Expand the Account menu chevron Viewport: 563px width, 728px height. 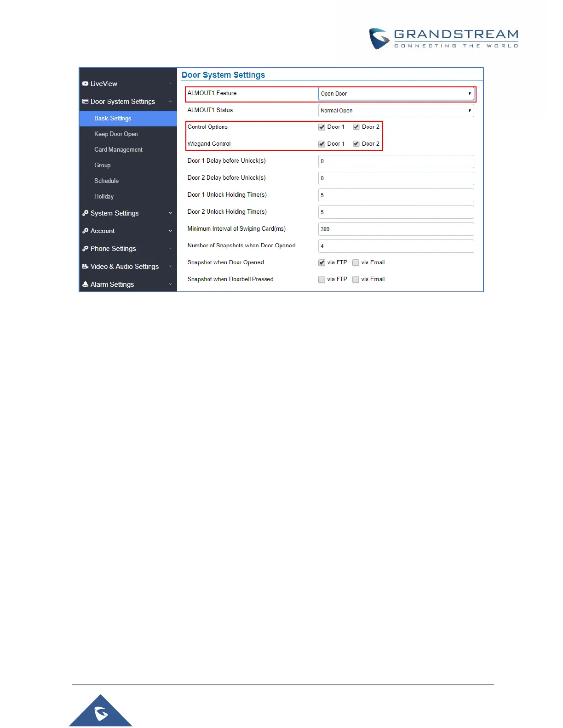(170, 231)
